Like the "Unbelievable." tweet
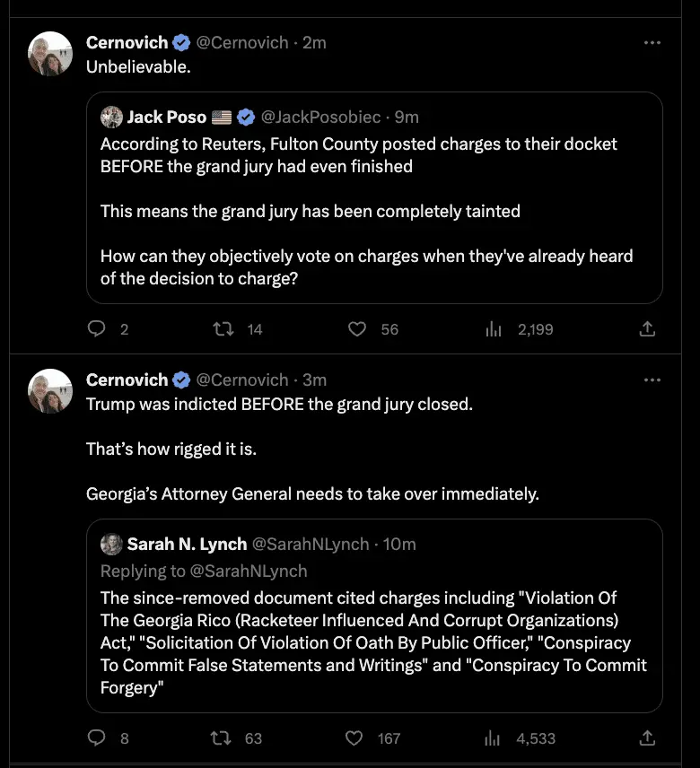Viewport: 700px width, 768px height. click(357, 329)
